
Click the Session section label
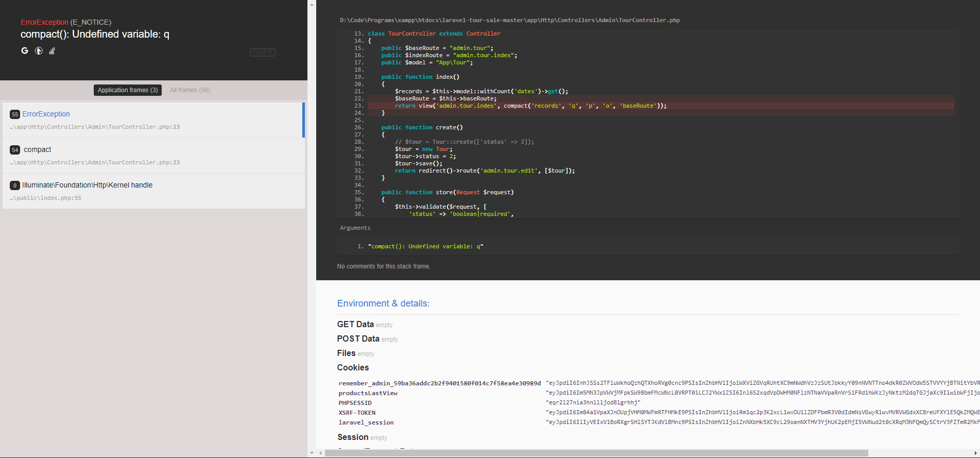tap(353, 437)
